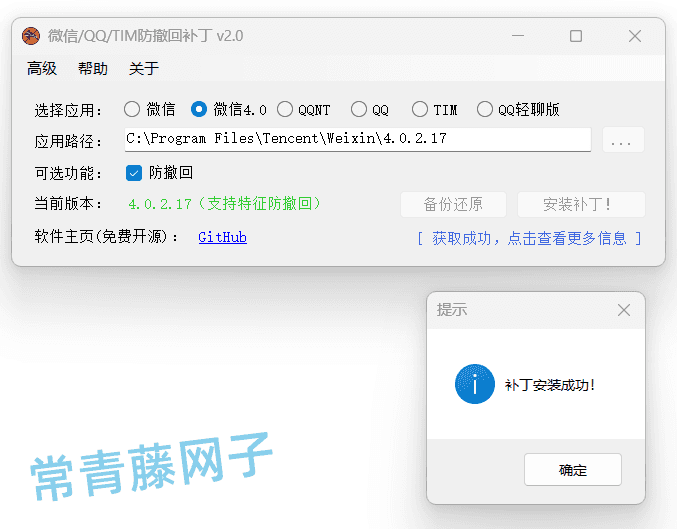Viewport: 677px width, 529px height.
Task: Click 获取成功，点击查看更多信息 link
Action: (529, 238)
